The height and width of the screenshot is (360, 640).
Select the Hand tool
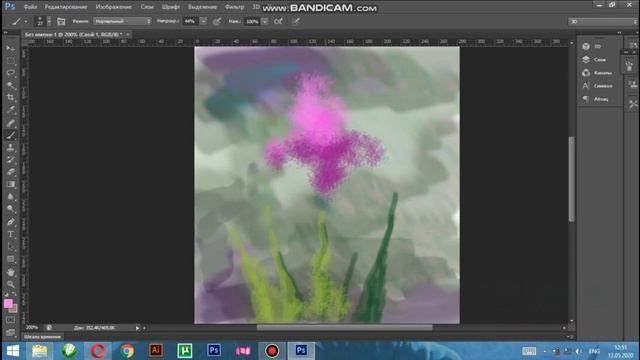click(11, 272)
